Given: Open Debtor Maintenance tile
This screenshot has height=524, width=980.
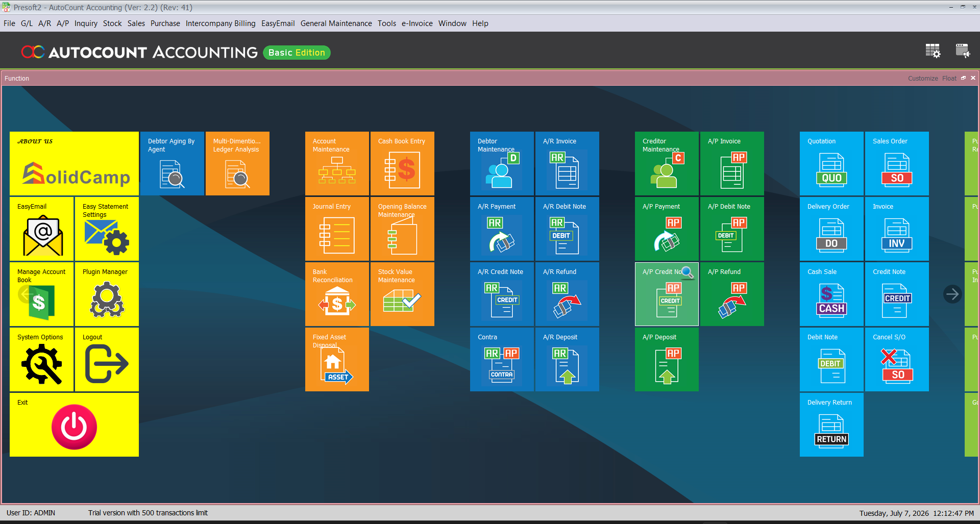Looking at the screenshot, I should pos(502,163).
